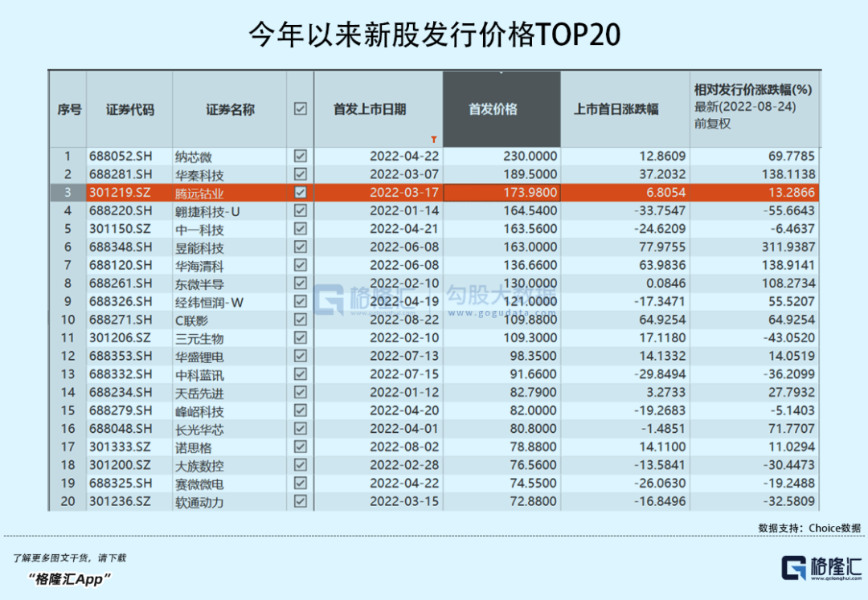Click the first-day change value -29.8494
Image resolution: width=868 pixels, height=600 pixels.
(x=660, y=373)
